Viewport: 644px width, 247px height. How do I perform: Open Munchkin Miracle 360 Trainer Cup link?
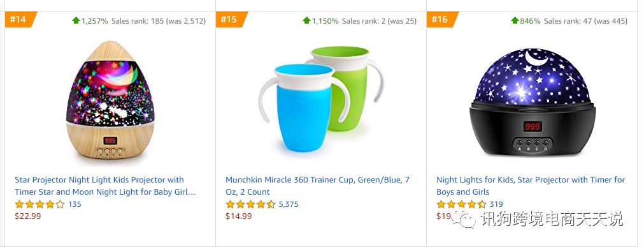point(317,186)
